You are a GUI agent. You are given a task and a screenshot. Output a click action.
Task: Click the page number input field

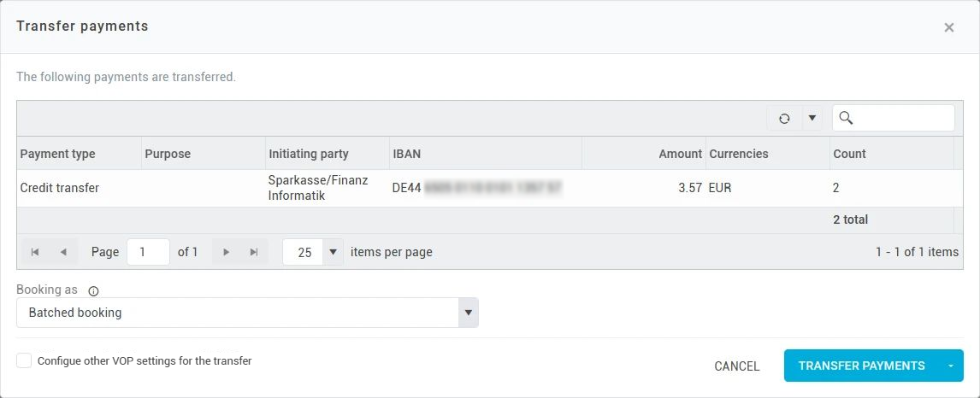point(148,252)
